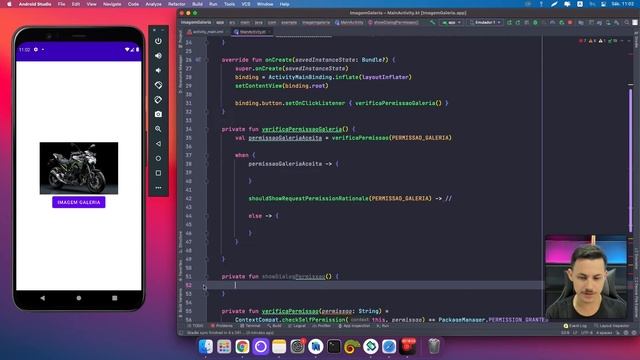Open the VCS menu

point(246,4)
